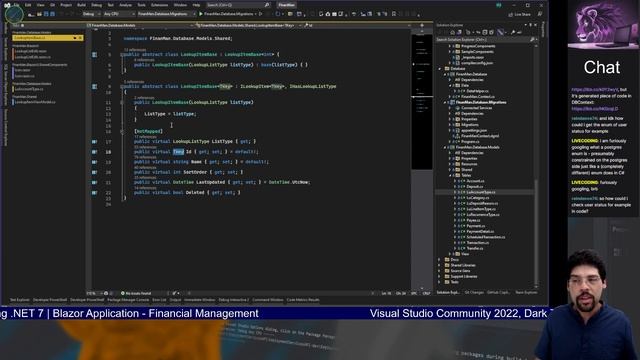Click the NotMapped attribute in the code
Viewport: 640px width, 360px height.
tap(149, 131)
